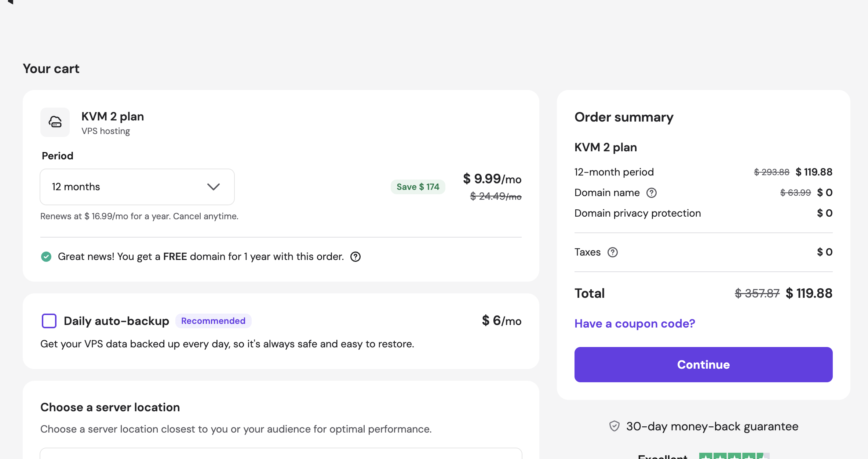This screenshot has height=459, width=868.
Task: Open Have a coupon code link
Action: (x=635, y=324)
